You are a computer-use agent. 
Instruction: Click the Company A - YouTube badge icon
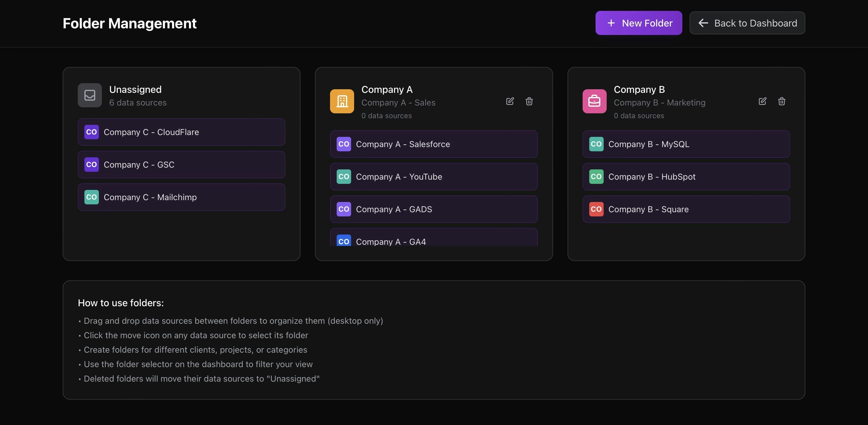(x=344, y=177)
